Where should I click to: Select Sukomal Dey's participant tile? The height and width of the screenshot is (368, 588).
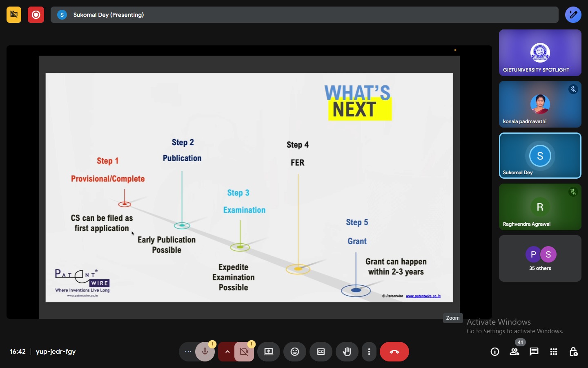coord(540,156)
